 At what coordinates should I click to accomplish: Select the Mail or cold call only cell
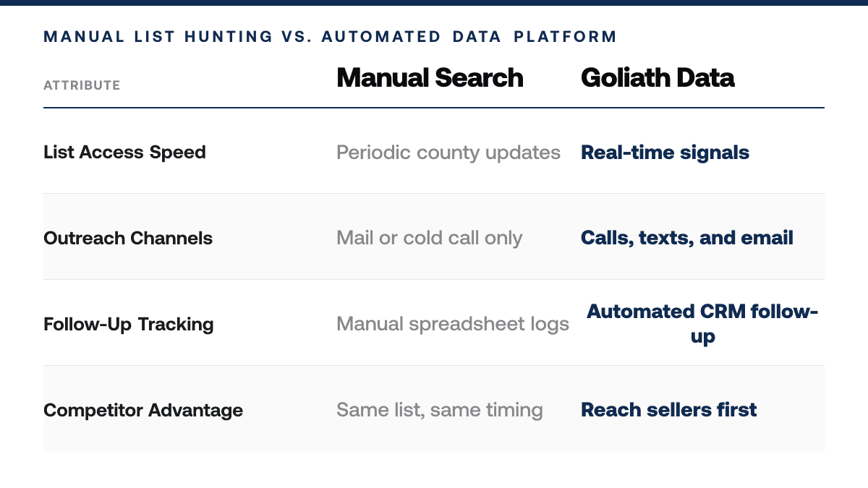pos(429,238)
